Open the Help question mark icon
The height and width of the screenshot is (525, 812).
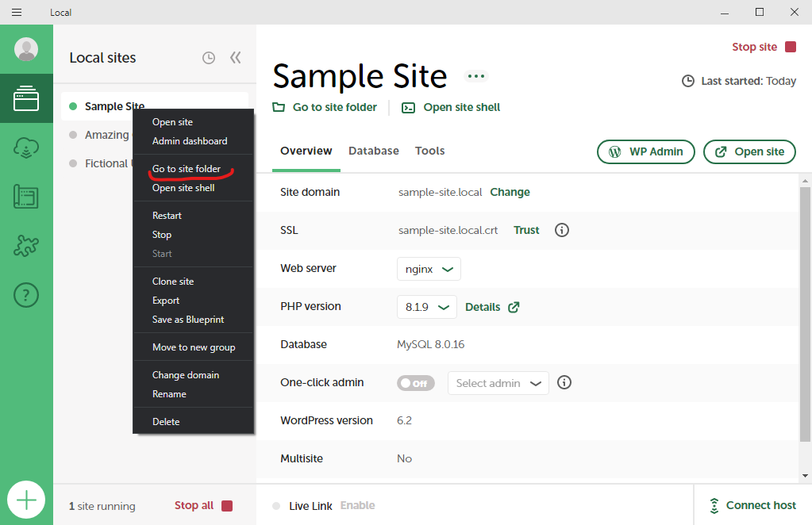[x=26, y=295]
